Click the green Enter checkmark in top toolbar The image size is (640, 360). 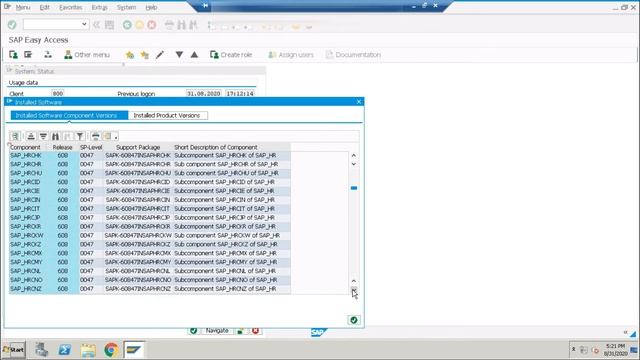tap(12, 25)
